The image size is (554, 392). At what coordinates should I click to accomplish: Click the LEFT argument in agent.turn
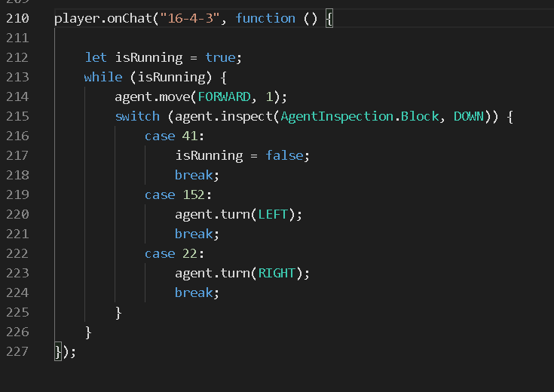(273, 214)
